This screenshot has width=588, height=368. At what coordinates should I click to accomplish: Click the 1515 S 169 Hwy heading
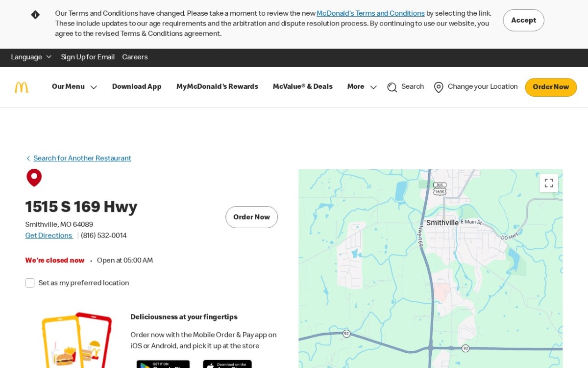click(81, 207)
